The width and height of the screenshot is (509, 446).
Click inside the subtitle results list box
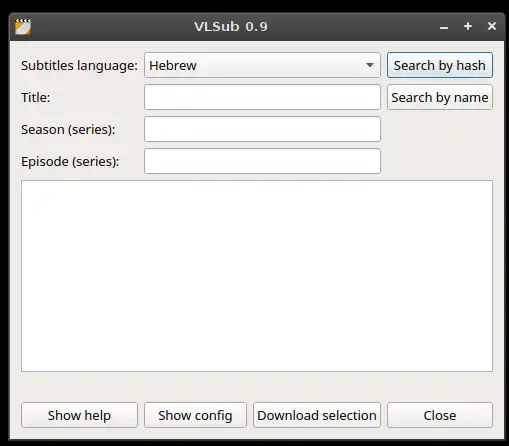coord(257,276)
